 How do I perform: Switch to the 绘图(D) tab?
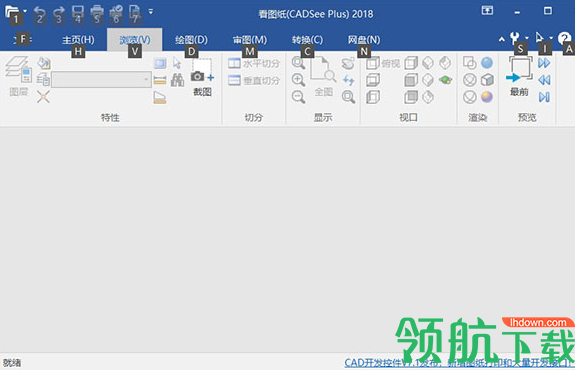[191, 40]
